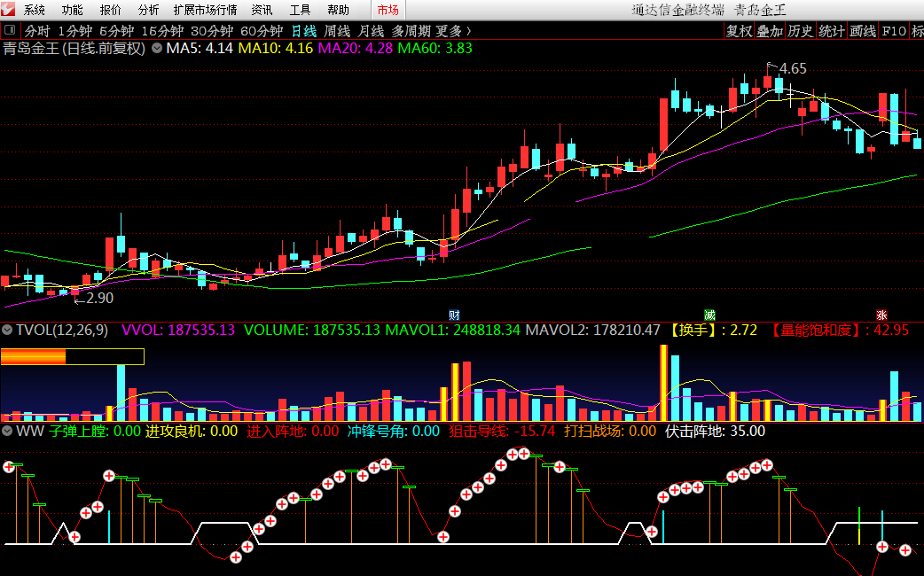Select the 市场 tab
The width and height of the screenshot is (924, 576).
[388, 10]
